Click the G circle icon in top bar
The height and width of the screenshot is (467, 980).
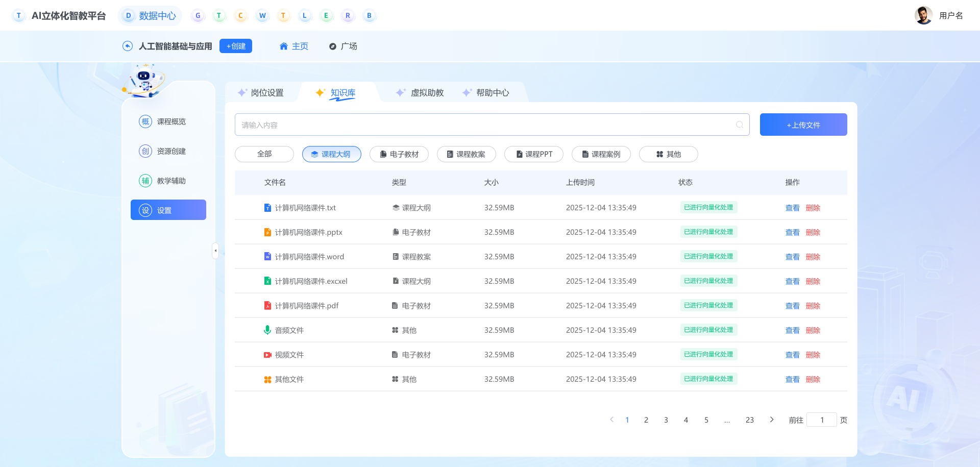point(198,16)
